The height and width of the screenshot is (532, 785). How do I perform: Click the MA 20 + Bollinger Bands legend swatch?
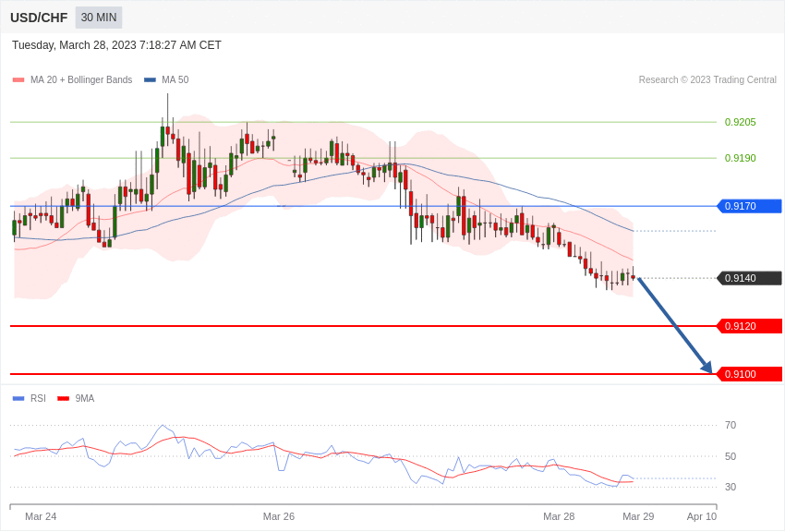[x=18, y=80]
